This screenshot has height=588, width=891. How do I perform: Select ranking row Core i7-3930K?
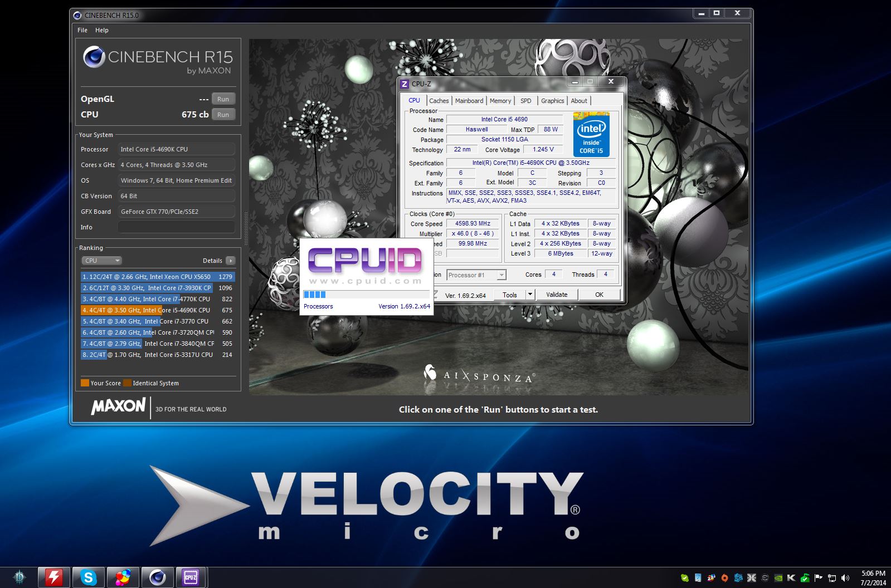click(158, 288)
